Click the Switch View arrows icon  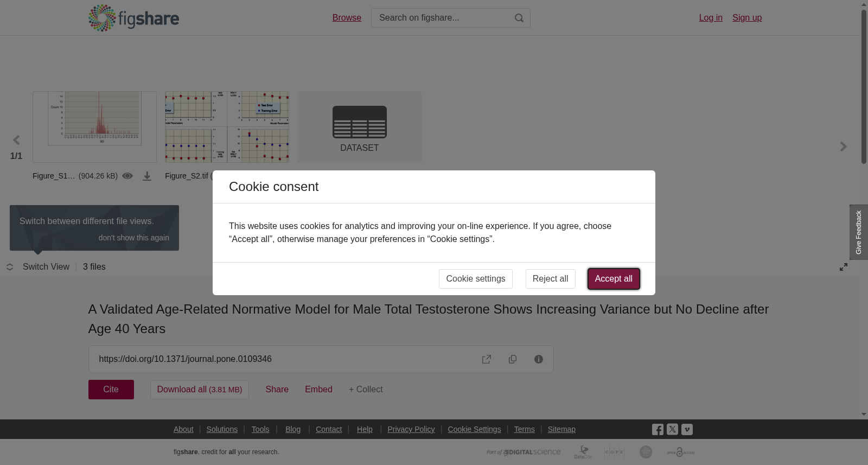[10, 267]
